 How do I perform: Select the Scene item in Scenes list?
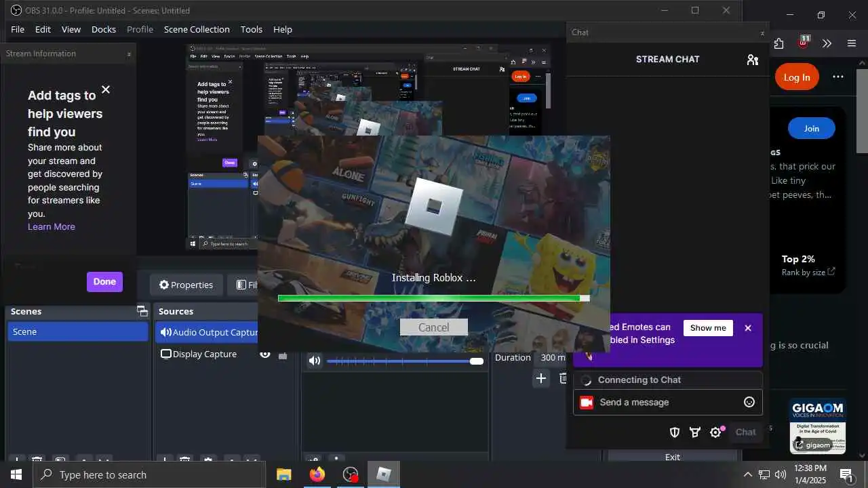[78, 331]
